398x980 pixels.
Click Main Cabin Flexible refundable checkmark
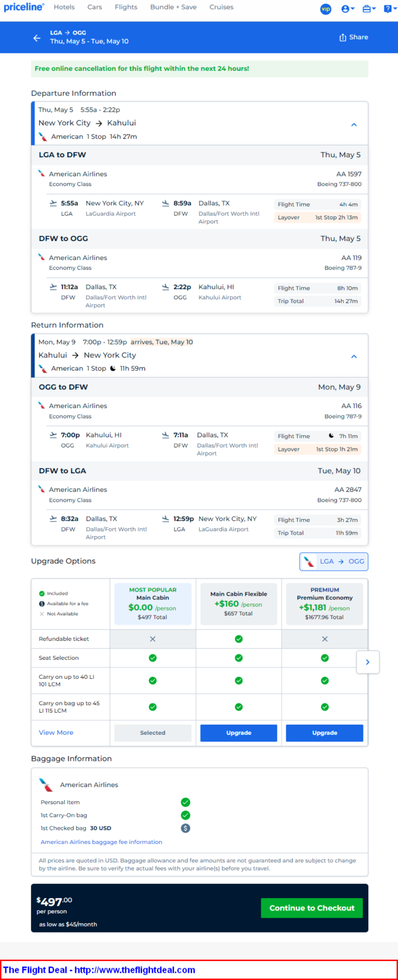coord(239,639)
